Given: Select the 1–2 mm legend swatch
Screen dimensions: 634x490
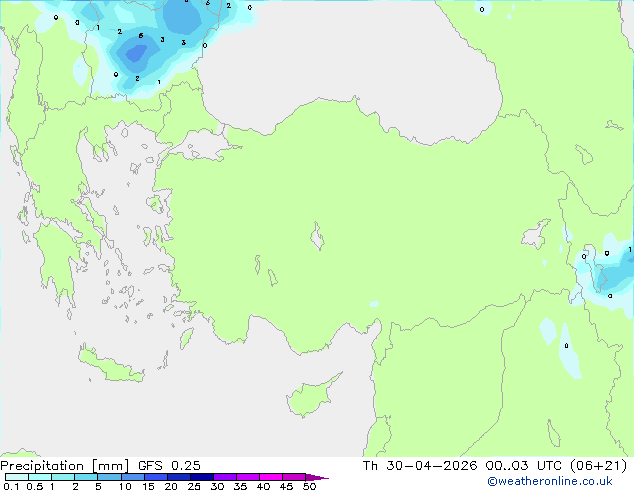Looking at the screenshot, I should tap(63, 477).
